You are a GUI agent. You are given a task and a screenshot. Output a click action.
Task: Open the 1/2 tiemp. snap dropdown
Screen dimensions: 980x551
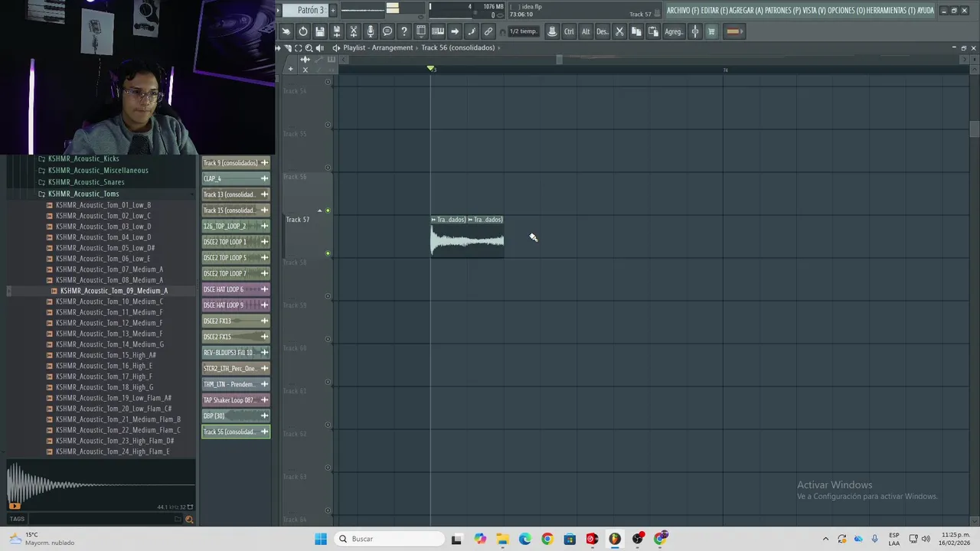524,31
